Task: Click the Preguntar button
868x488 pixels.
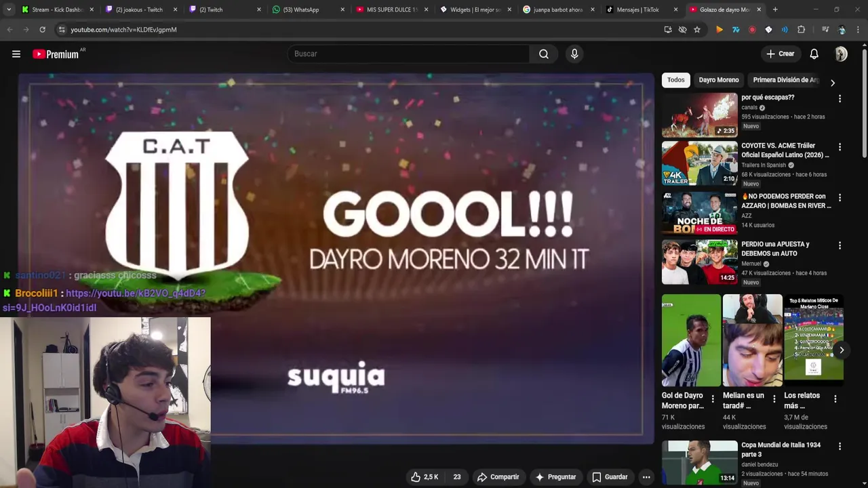Action: click(x=555, y=477)
